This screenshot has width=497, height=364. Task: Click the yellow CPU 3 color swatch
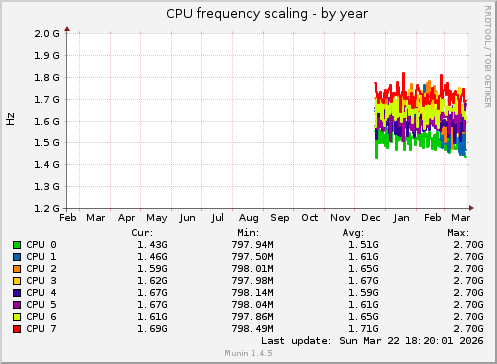(17, 281)
